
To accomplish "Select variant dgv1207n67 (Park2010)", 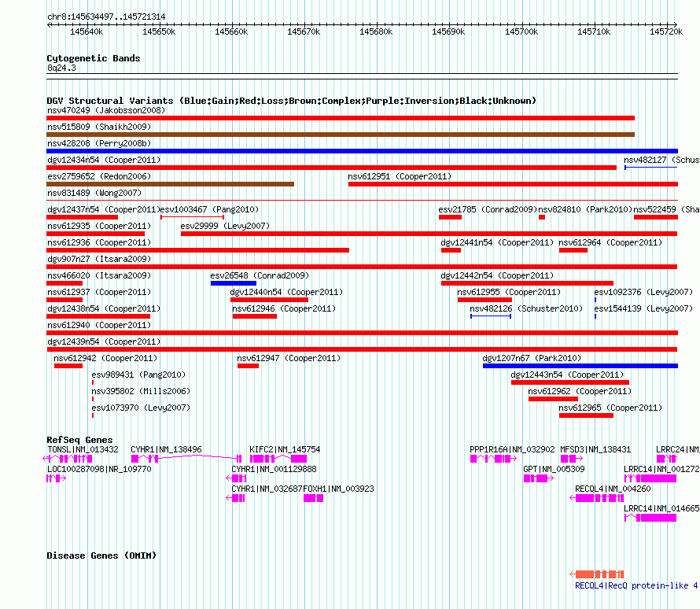I will 532,359.
